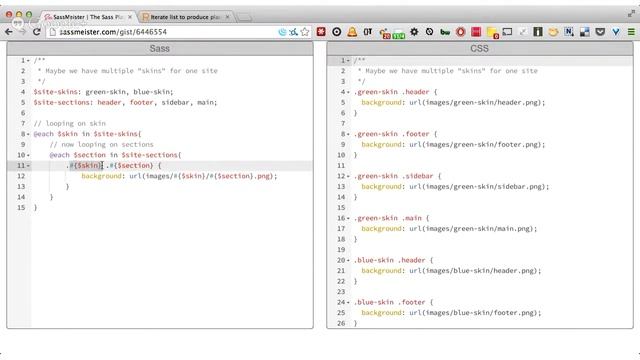Open the checkered squares bookmark extension
Viewport: 640px width, 360px height.
(x=584, y=32)
